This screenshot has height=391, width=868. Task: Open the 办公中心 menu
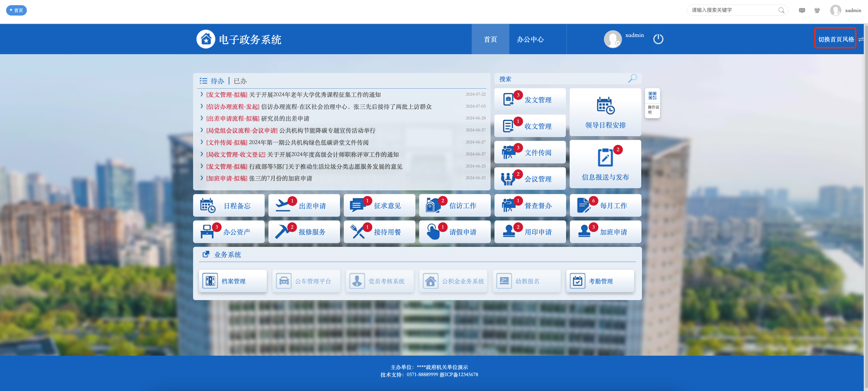click(530, 39)
